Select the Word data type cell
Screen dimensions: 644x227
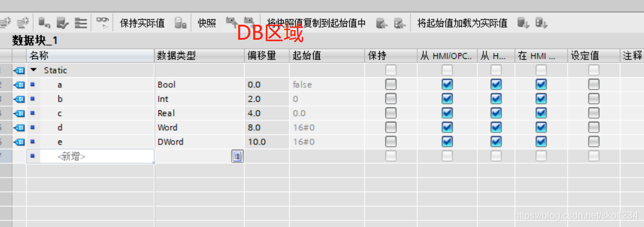pos(200,128)
